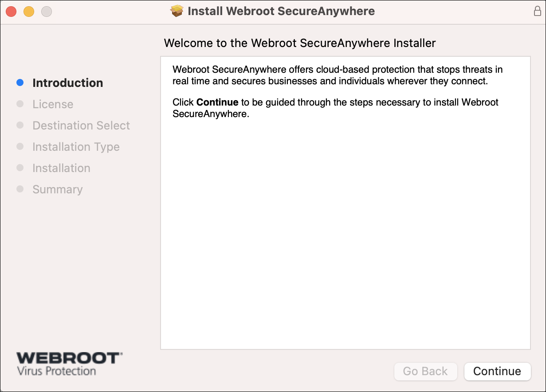Select the Introduction step in sidebar
Screen dimensions: 546x392
pyautogui.click(x=67, y=82)
